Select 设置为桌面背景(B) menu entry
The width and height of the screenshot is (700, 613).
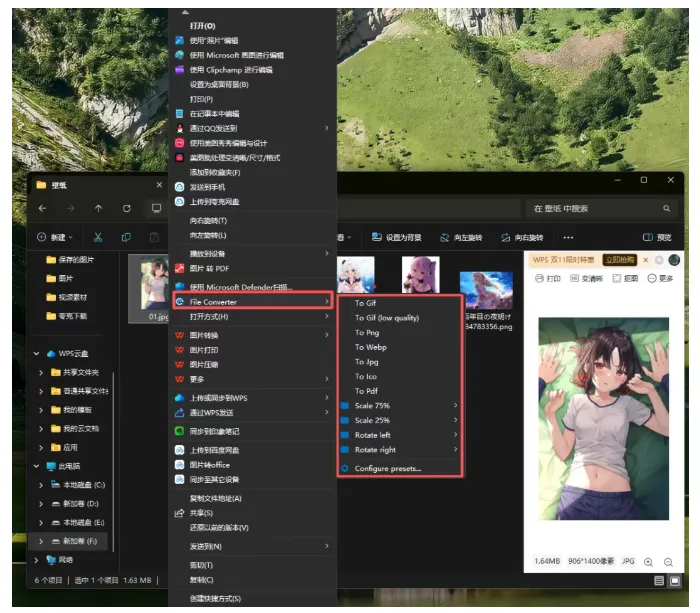tap(252, 84)
